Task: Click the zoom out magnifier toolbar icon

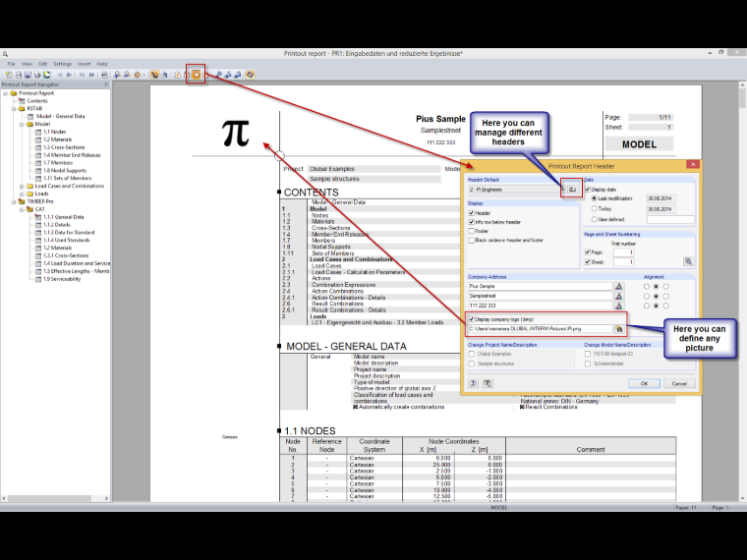Action: click(127, 75)
